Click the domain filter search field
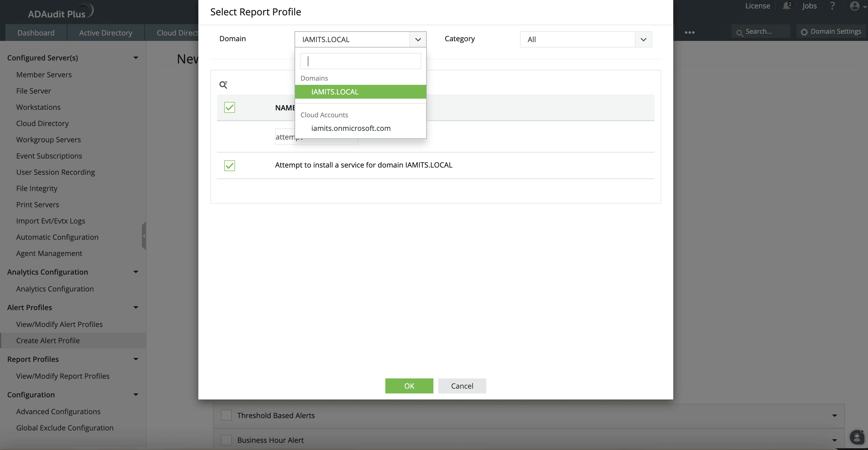Image resolution: width=868 pixels, height=450 pixels. [x=360, y=61]
